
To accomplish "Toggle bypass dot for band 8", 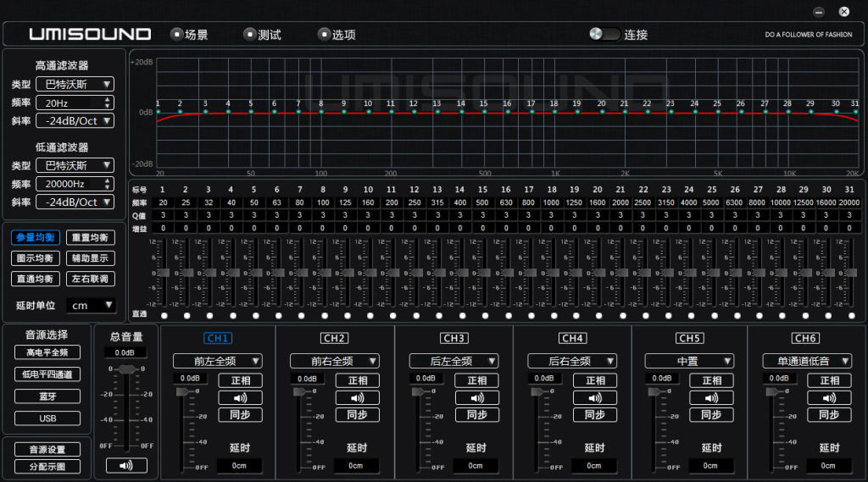I will pos(325,315).
